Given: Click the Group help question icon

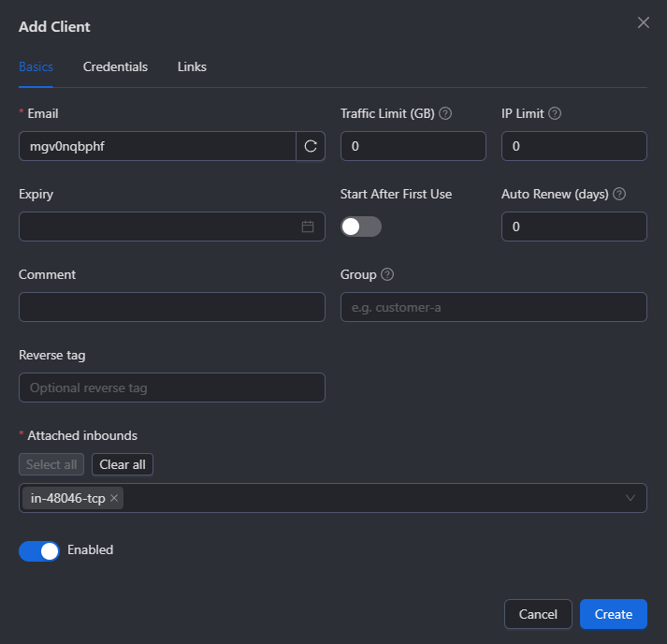Looking at the screenshot, I should coord(387,274).
